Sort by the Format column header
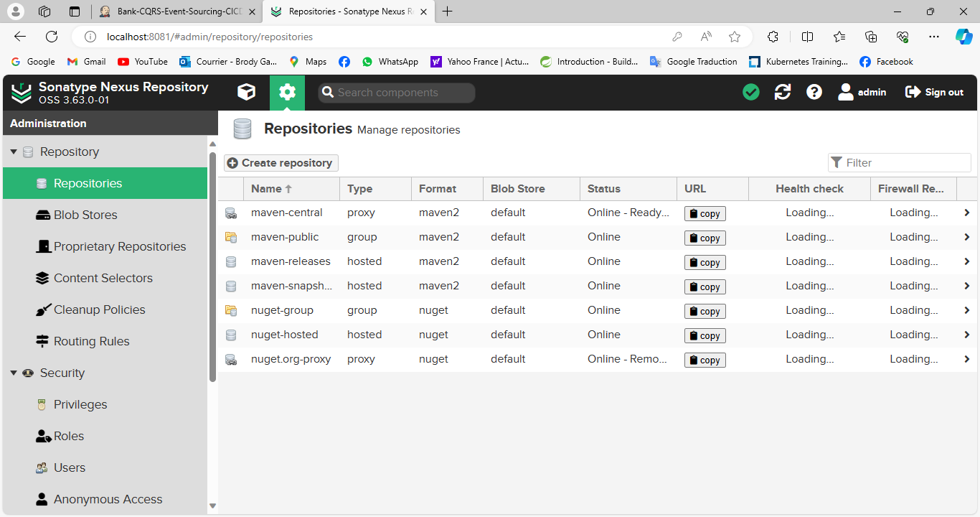 [447, 189]
